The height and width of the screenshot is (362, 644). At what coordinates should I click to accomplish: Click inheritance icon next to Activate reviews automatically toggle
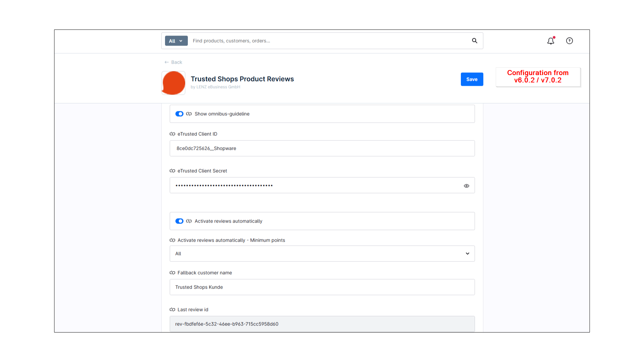point(189,221)
